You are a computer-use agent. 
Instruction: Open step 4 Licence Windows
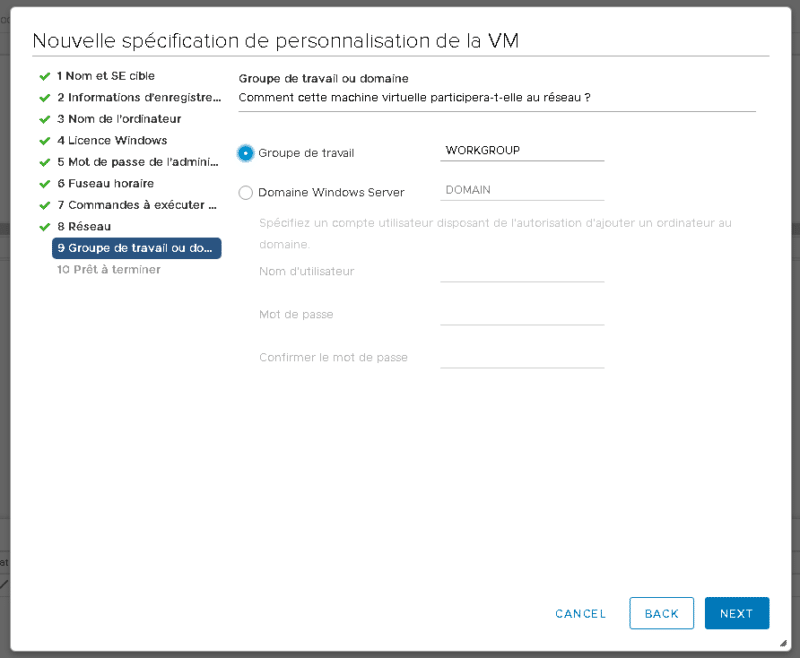111,141
